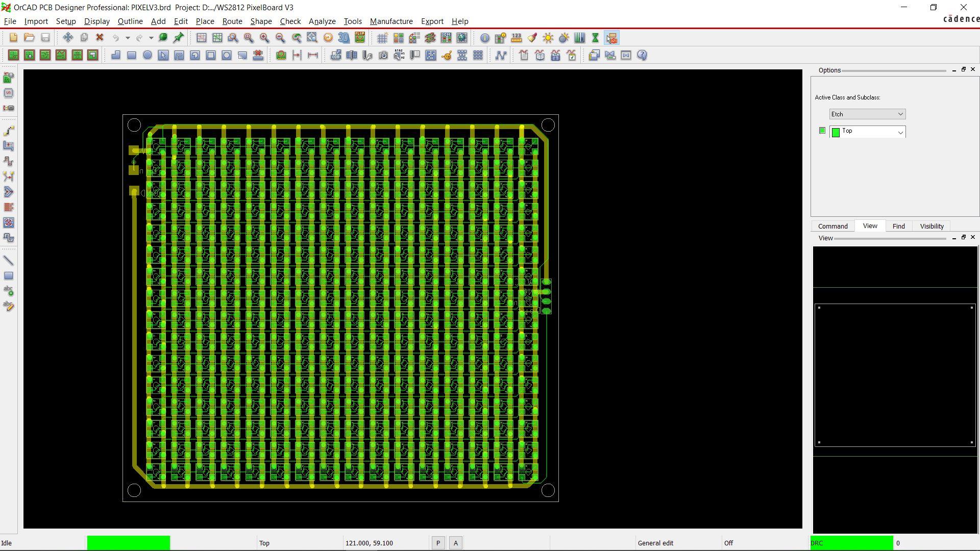Open the Route menu
The image size is (980, 551).
click(x=232, y=21)
